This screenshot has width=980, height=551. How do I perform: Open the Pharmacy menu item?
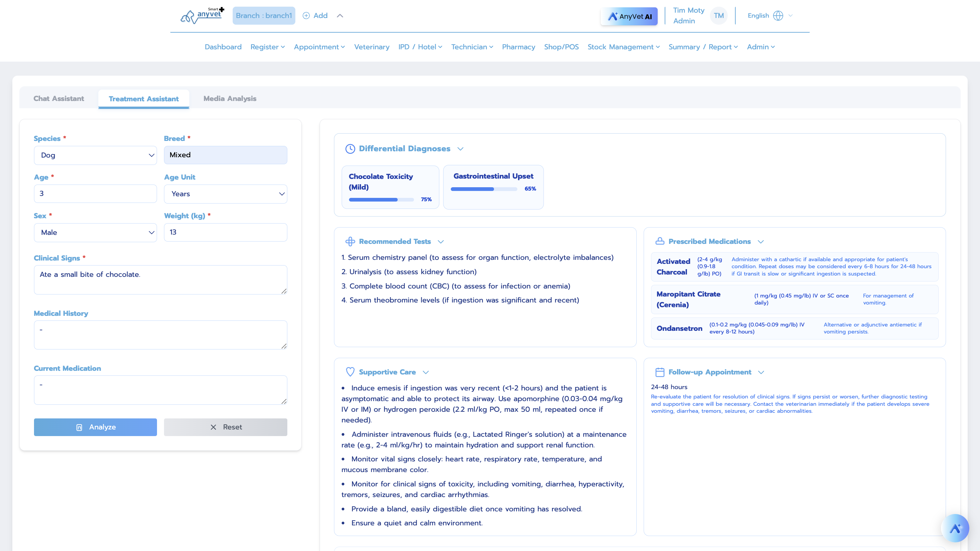(x=519, y=47)
